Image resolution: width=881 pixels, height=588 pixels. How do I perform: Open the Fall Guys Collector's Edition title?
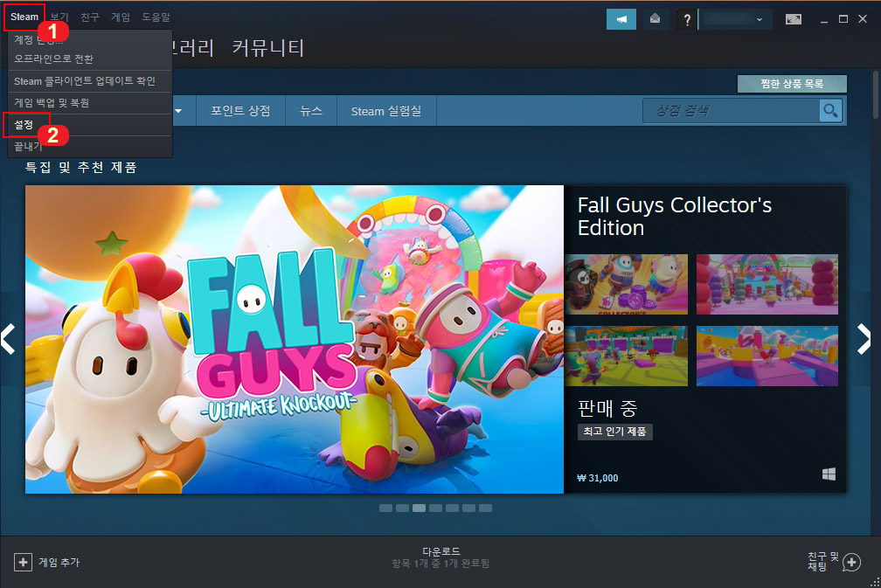click(x=674, y=216)
